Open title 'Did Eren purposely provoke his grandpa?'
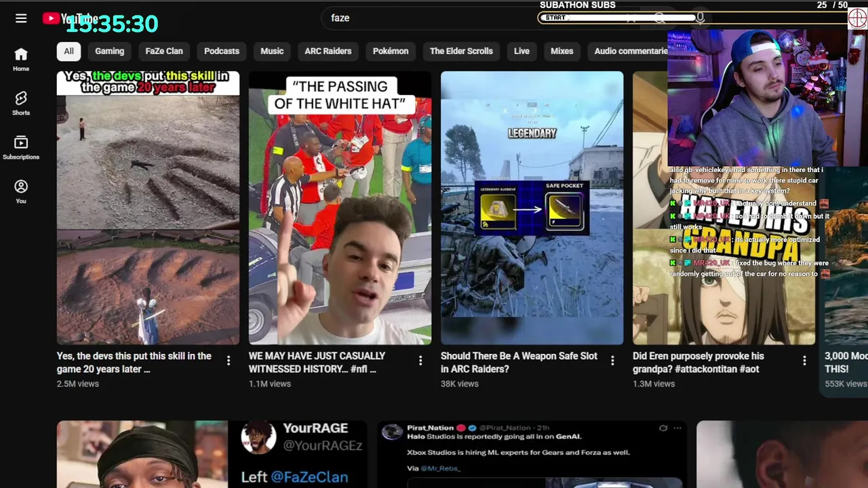This screenshot has width=868, height=488. (x=698, y=363)
